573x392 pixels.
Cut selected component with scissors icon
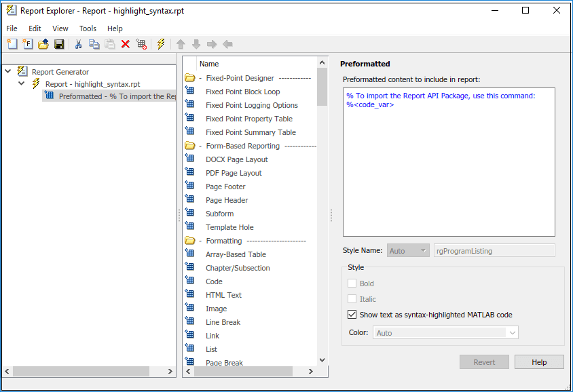pos(78,44)
